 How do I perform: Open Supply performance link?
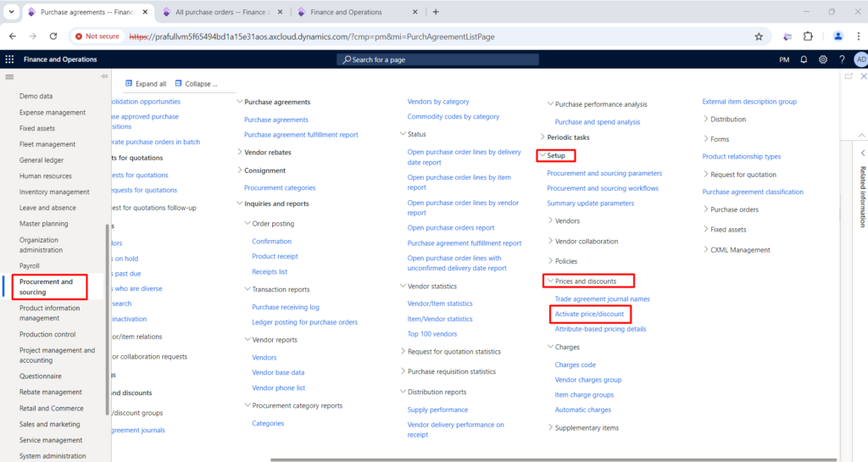[x=438, y=409]
